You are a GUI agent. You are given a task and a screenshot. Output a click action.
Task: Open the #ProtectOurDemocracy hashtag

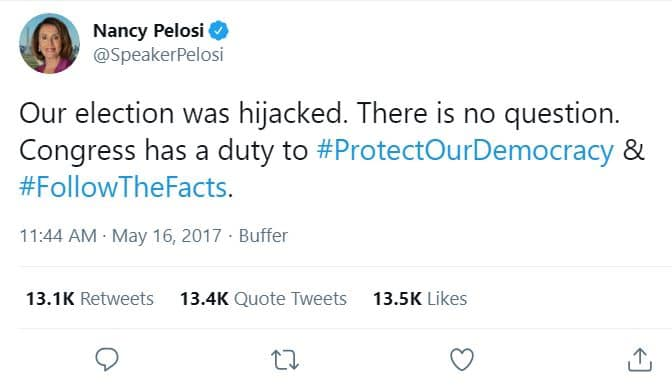[x=465, y=151]
